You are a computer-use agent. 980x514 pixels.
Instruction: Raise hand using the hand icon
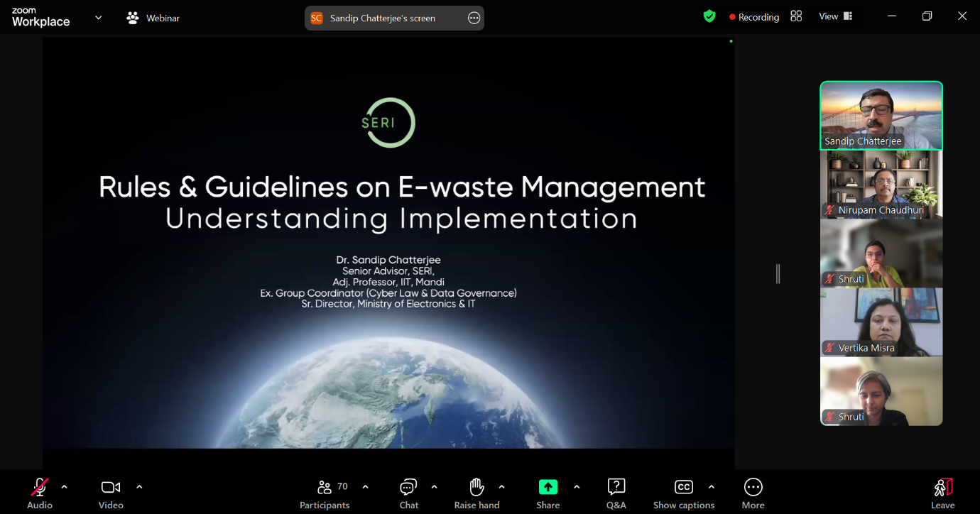[x=477, y=487]
